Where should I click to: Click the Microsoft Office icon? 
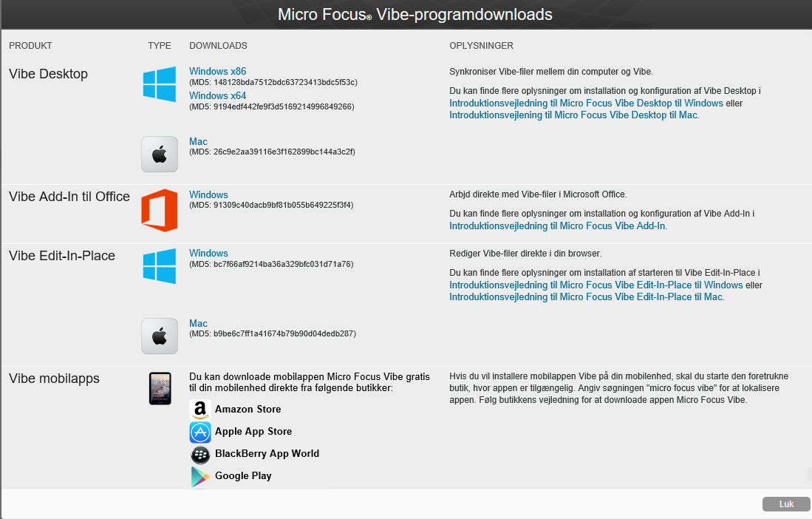point(160,210)
